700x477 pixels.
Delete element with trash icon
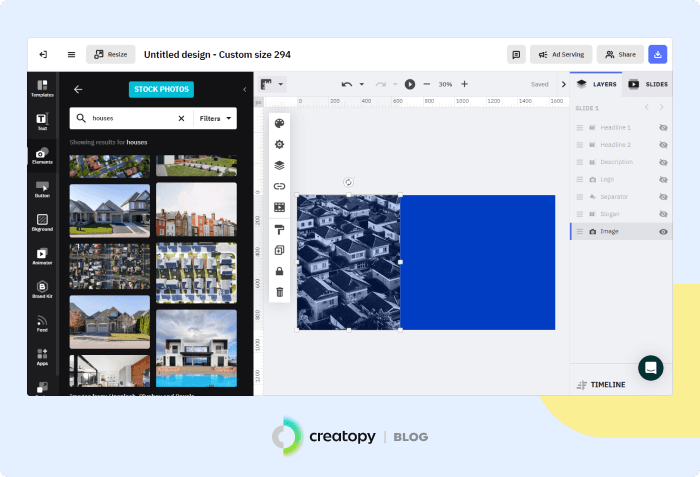click(279, 292)
